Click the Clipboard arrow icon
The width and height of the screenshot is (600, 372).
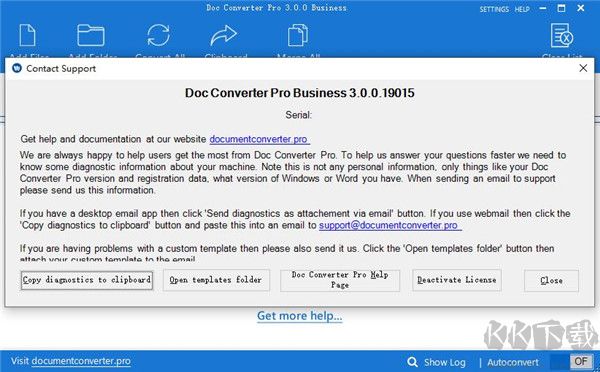[224, 35]
